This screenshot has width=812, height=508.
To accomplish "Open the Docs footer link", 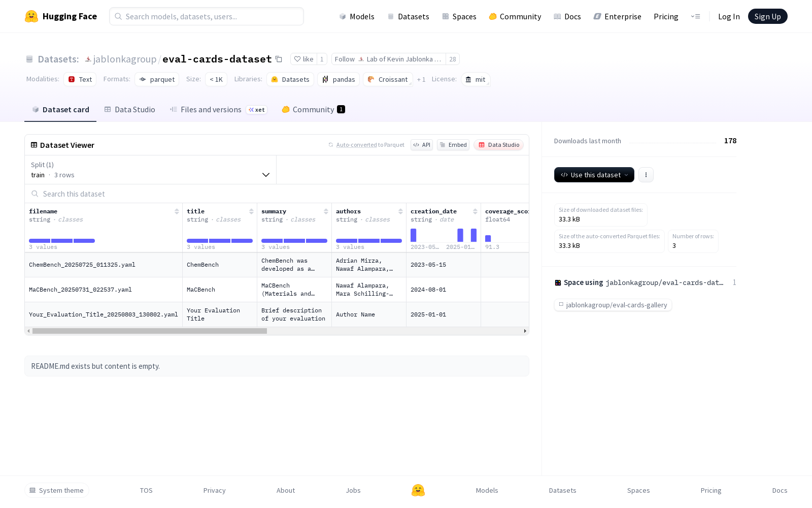I will click(780, 490).
